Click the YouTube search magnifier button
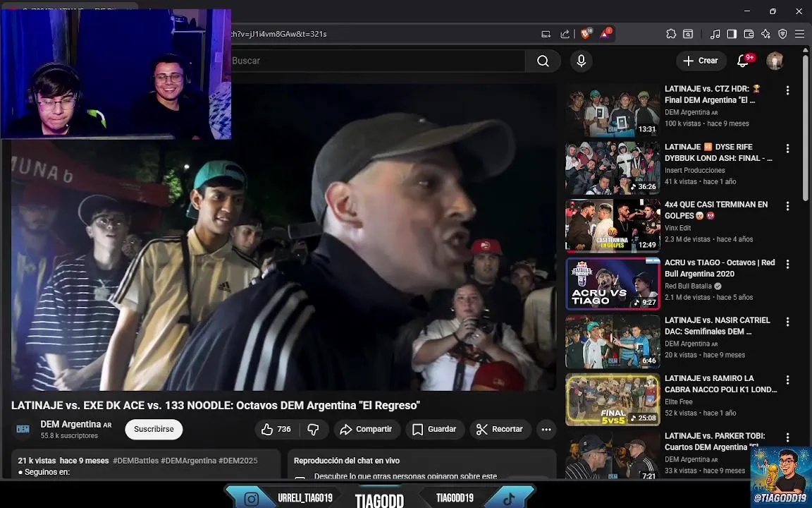The width and height of the screenshot is (812, 508). 543,61
